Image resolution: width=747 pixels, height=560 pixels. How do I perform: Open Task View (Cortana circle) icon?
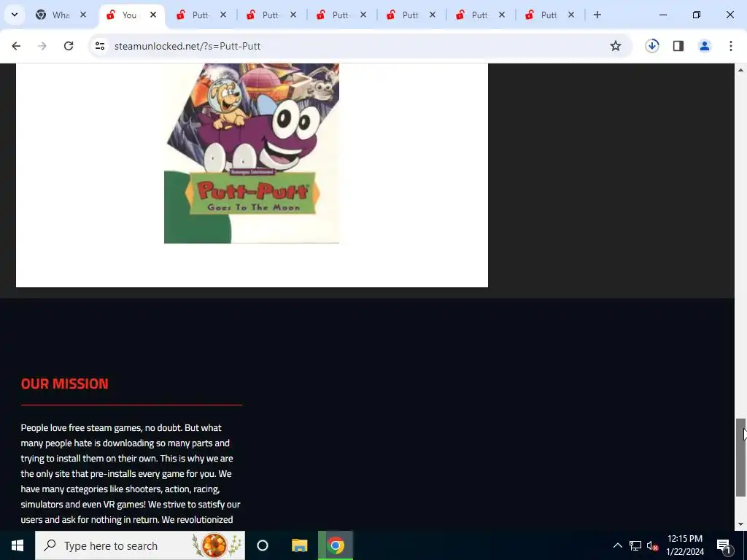pos(263,545)
